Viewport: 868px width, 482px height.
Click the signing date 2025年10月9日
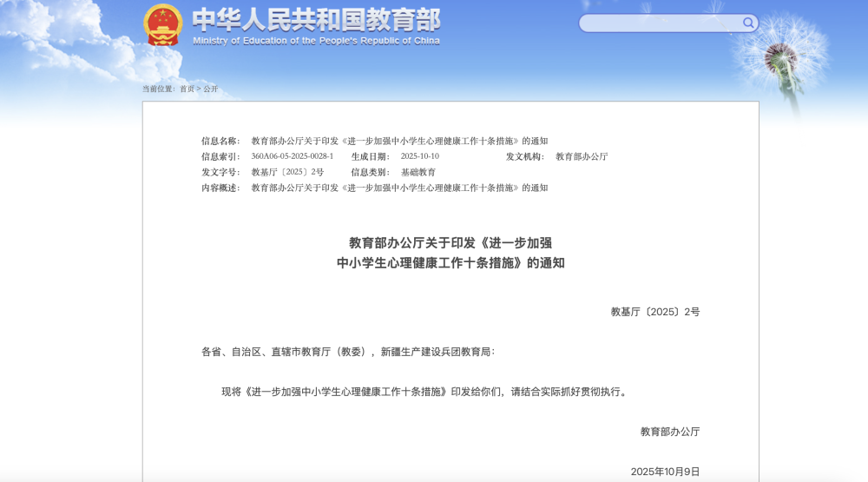coord(665,472)
